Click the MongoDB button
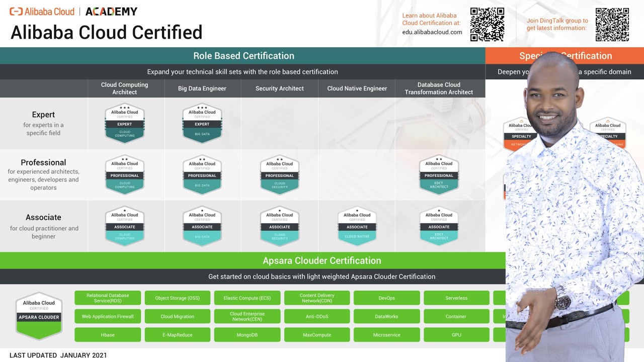644x362 pixels. 248,335
